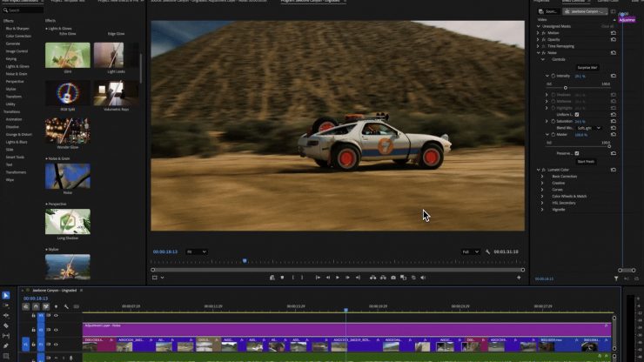The width and height of the screenshot is (644, 362).
Task: Click the Extract button in program monitor
Action: pos(383,278)
